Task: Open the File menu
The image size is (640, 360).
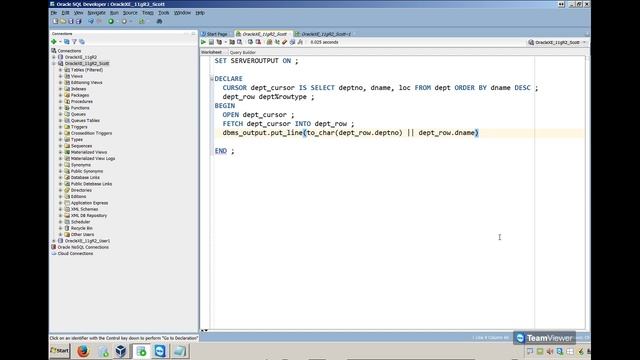Action: pyautogui.click(x=54, y=13)
